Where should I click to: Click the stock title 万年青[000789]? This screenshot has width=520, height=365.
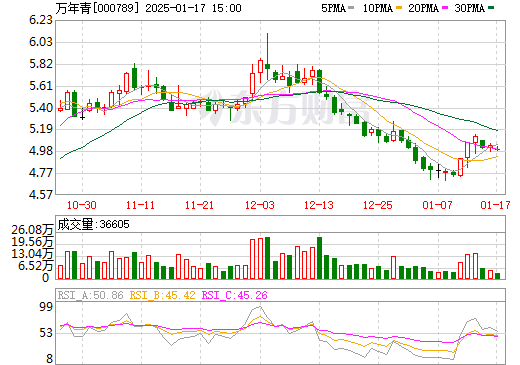(97, 8)
